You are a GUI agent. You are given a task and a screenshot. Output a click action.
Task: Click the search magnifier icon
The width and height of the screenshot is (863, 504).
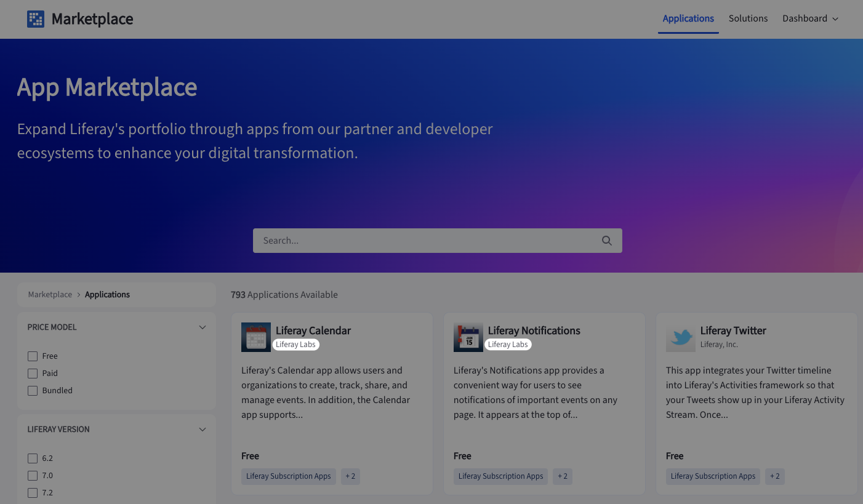pos(607,241)
